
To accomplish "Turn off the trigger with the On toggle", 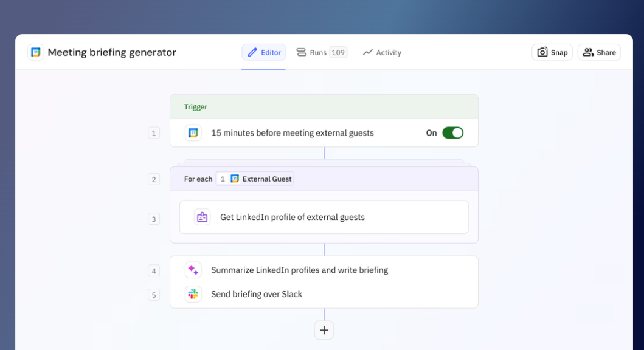I will (x=453, y=132).
